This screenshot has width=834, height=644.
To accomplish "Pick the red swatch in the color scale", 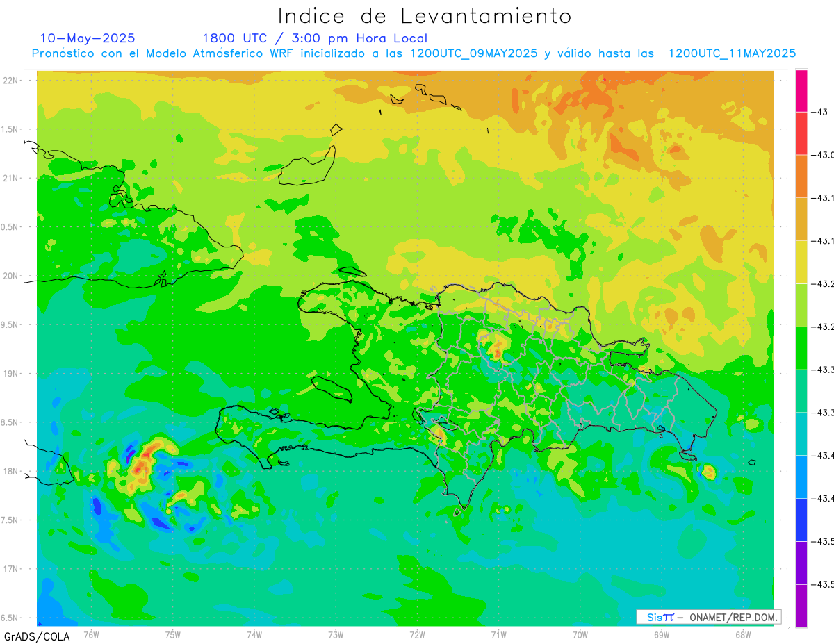I will coord(801,133).
